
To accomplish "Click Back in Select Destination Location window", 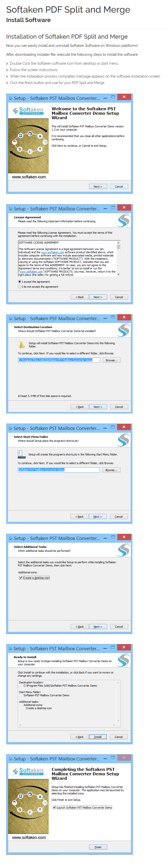I will (80, 407).
